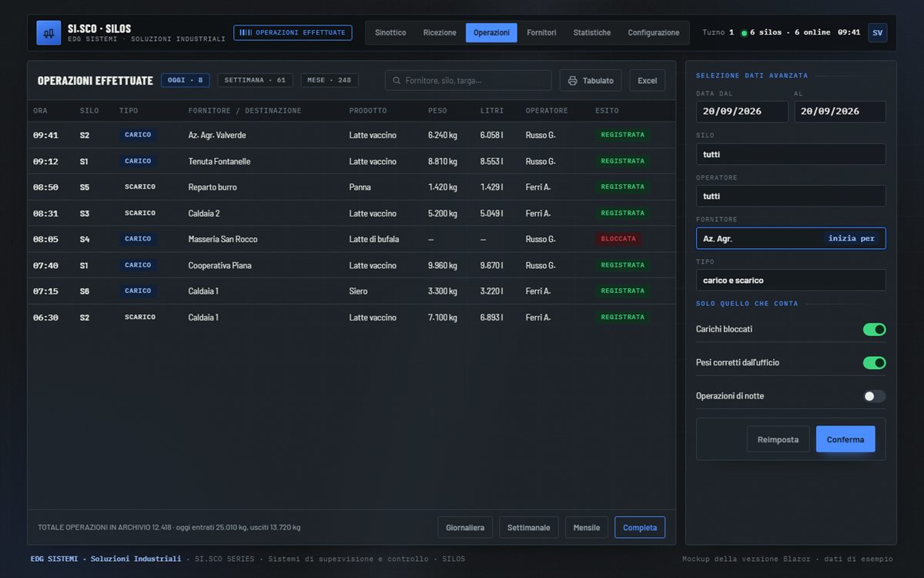Open the Tipo dropdown showing carico e scarico
924x578 pixels.
[x=791, y=280]
